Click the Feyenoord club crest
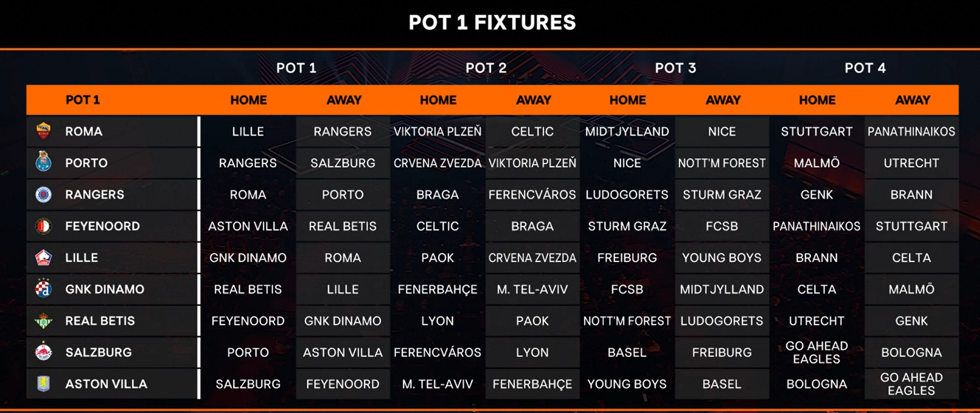Viewport: 980px width, 413px height. click(x=44, y=226)
